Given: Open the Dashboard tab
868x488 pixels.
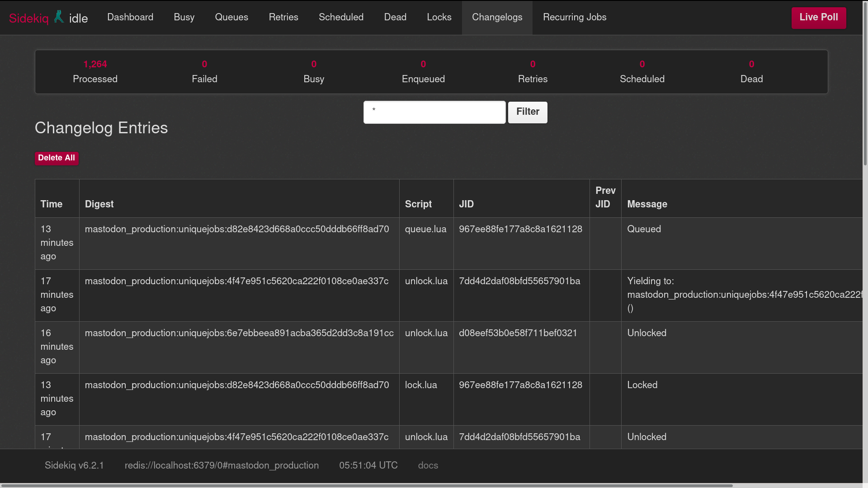Looking at the screenshot, I should pos(130,17).
